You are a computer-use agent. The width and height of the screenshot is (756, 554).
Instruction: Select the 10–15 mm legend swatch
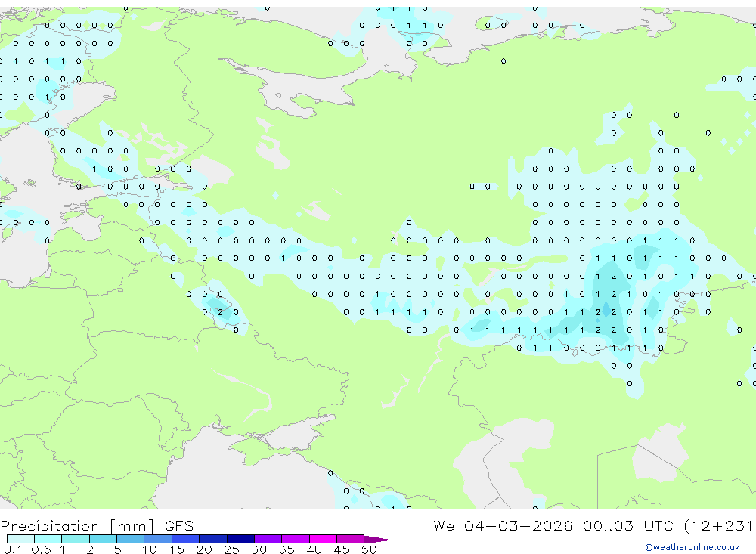pos(158,539)
